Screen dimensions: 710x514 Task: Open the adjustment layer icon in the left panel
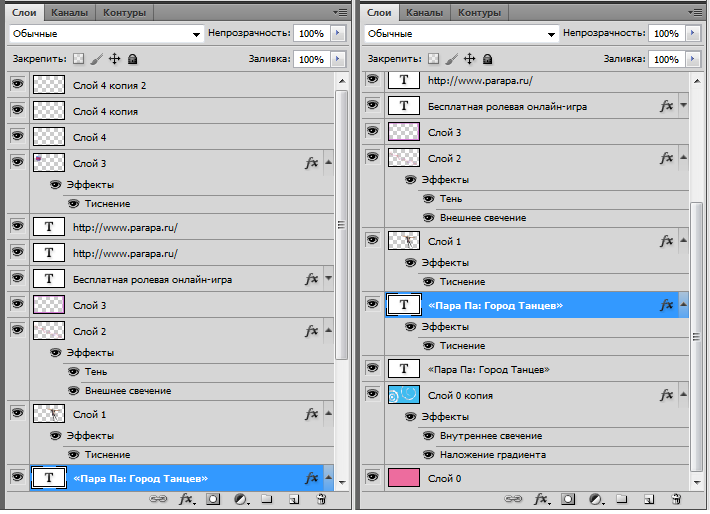point(240,498)
